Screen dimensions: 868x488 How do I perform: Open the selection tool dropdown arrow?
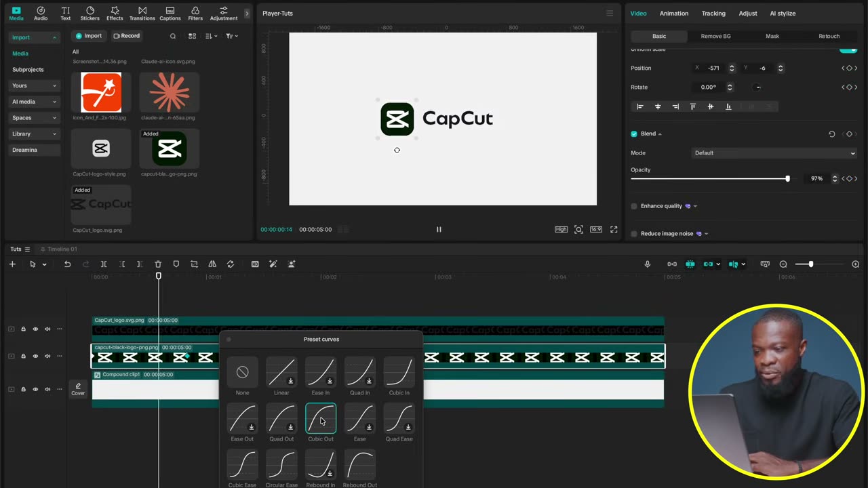(44, 264)
